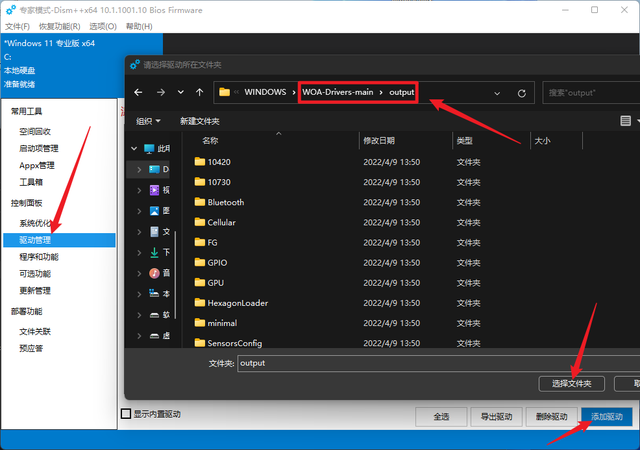Change view layout icon
The width and height of the screenshot is (640, 450).
pos(625,120)
